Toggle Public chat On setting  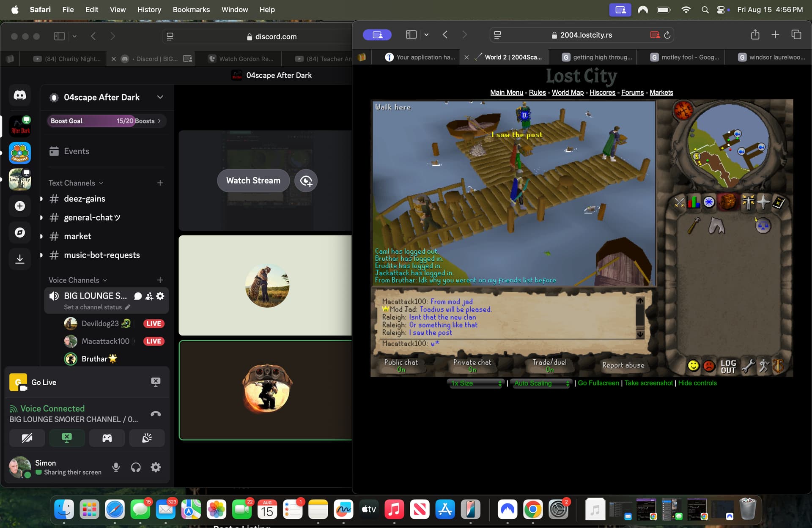pos(401,366)
